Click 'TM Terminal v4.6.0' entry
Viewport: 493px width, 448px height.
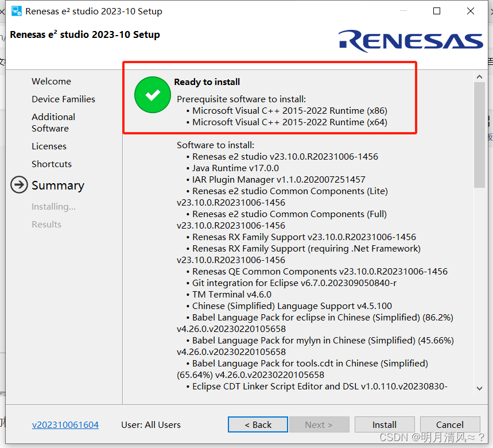click(x=231, y=295)
